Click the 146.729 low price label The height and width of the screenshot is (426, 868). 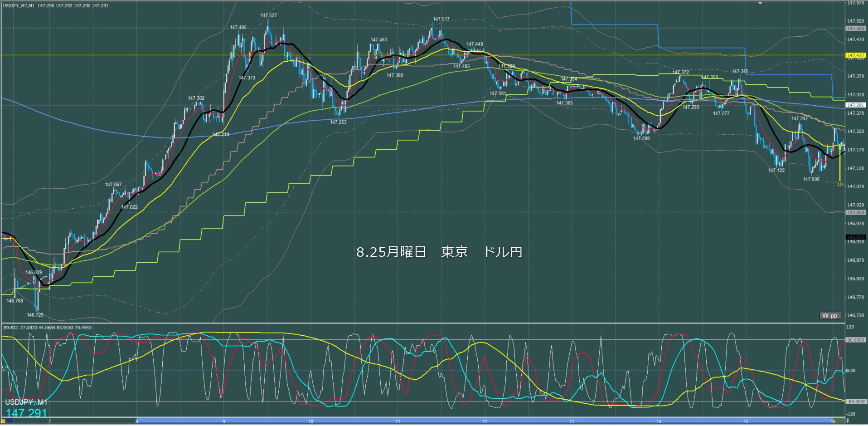(x=35, y=315)
